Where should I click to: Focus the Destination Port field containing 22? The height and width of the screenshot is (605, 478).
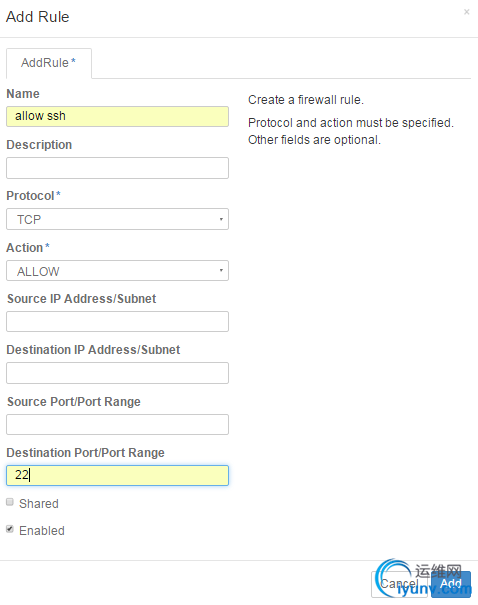(117, 475)
